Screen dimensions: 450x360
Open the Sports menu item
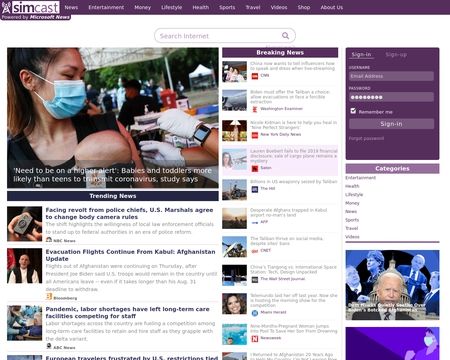(227, 7)
